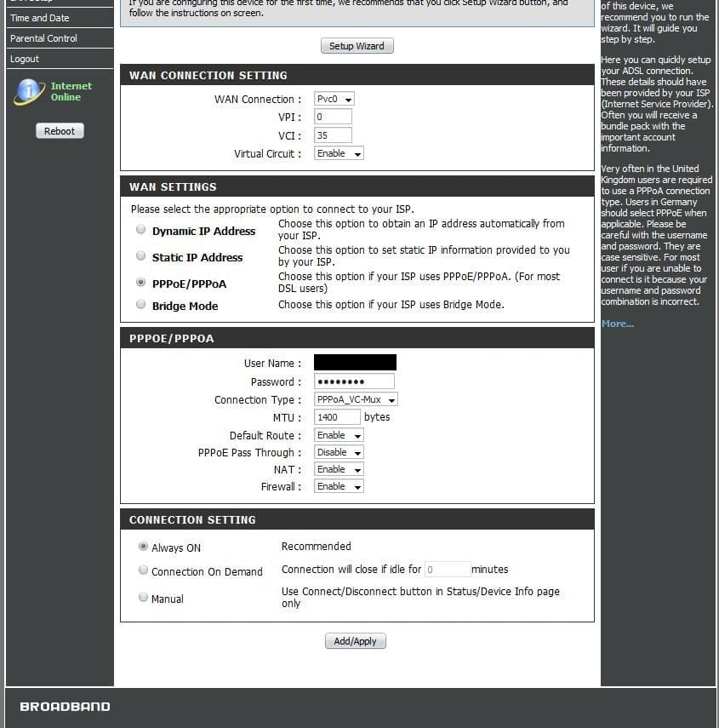Open the WAN Connection Pvc0 dropdown
719x728 pixels.
point(334,99)
